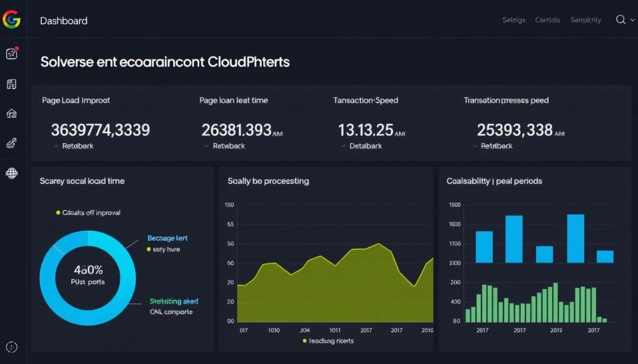Select the Serpittily menu item
The height and width of the screenshot is (364, 638).
coord(585,19)
